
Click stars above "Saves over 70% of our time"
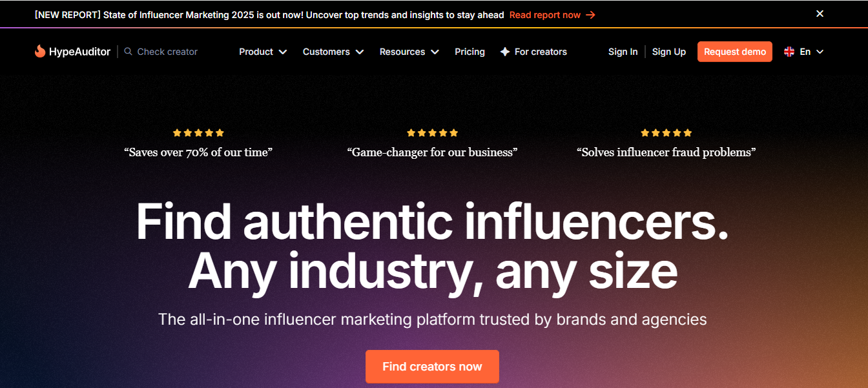[198, 133]
